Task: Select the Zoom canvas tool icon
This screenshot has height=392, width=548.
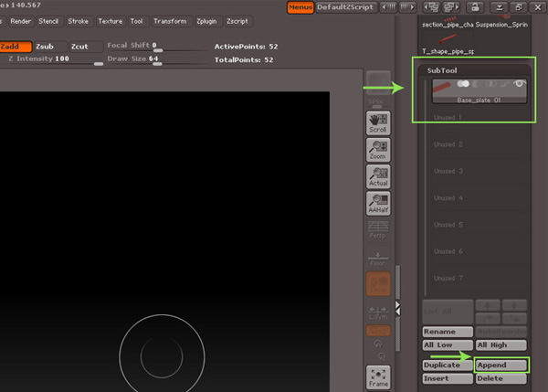Action: (x=377, y=151)
